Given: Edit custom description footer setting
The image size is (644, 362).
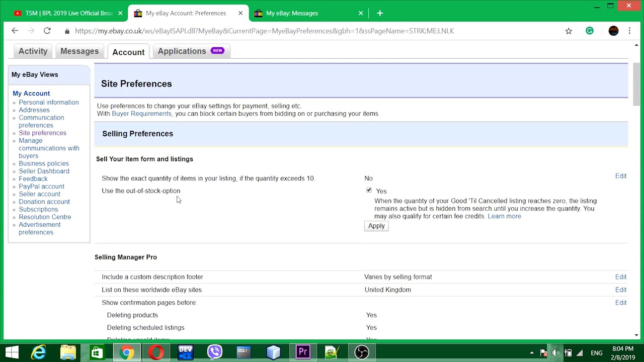Looking at the screenshot, I should 621,277.
